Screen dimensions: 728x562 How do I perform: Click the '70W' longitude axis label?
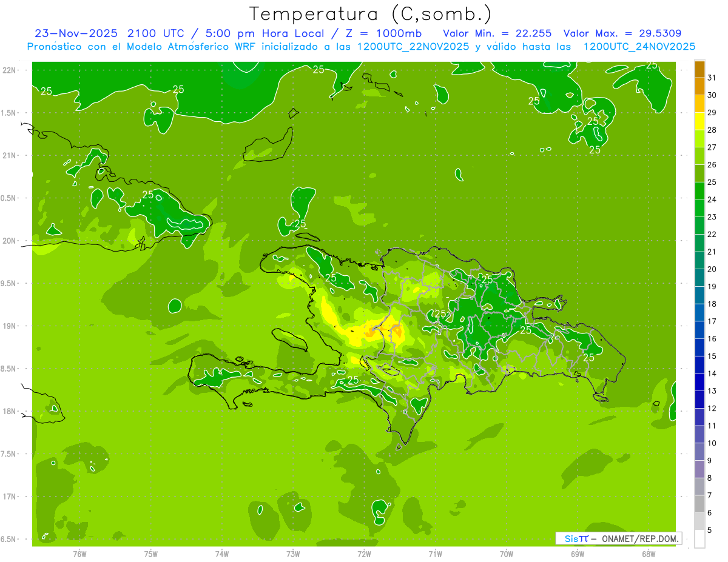click(507, 554)
